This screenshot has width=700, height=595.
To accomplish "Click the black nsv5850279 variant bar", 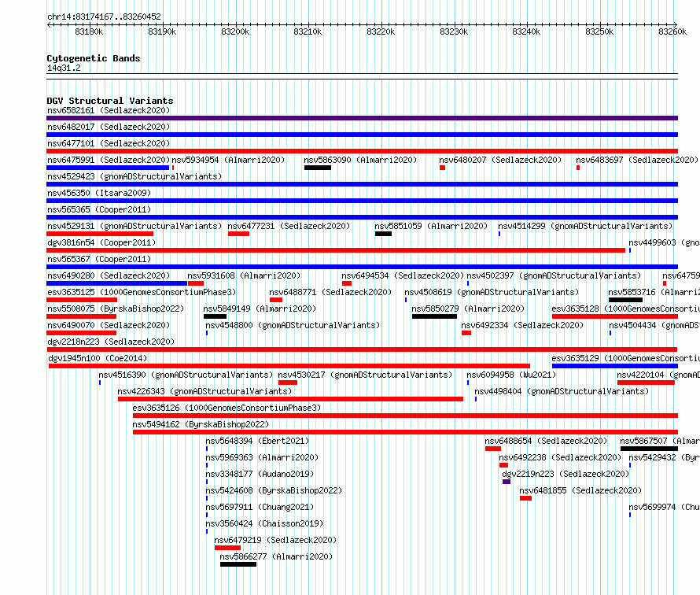I will (434, 316).
